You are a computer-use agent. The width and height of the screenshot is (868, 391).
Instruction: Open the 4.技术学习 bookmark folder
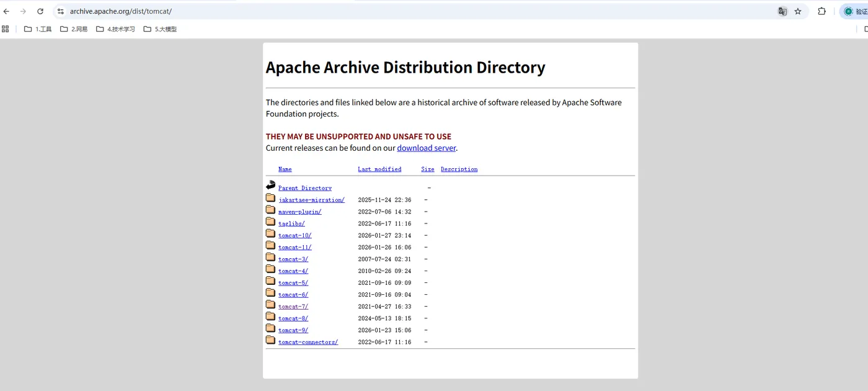pyautogui.click(x=115, y=29)
